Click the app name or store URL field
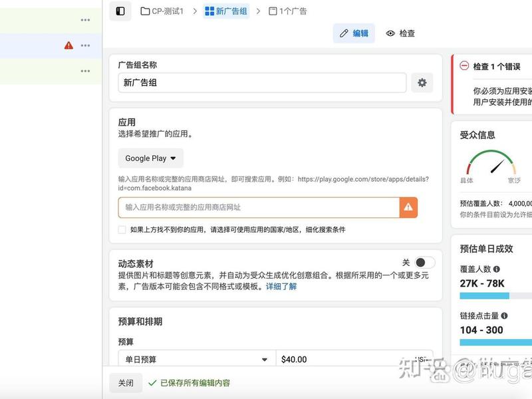The height and width of the screenshot is (399, 532). tap(259, 207)
